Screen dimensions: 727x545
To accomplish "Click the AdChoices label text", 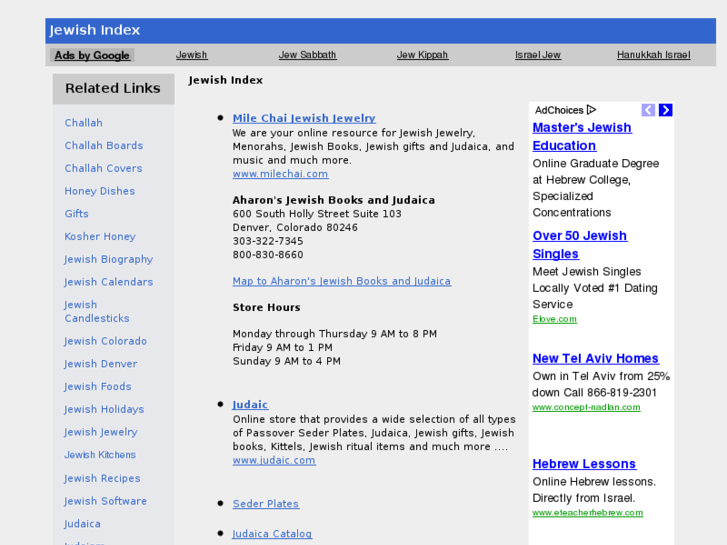I will click(x=559, y=110).
